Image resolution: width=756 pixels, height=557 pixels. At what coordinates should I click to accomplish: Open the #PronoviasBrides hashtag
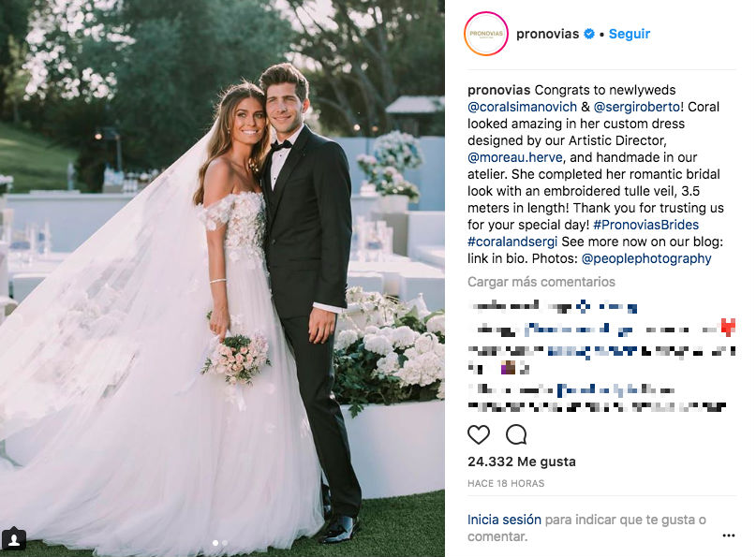pos(645,225)
